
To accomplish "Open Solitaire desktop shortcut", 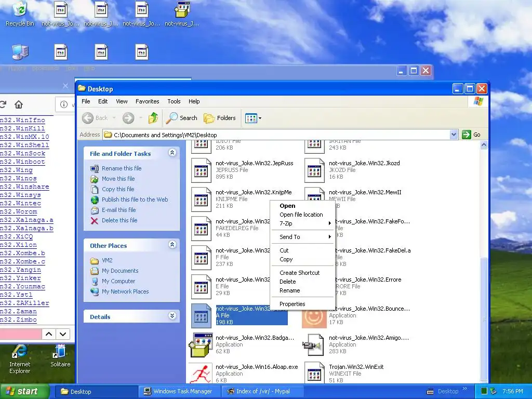I will tap(60, 355).
